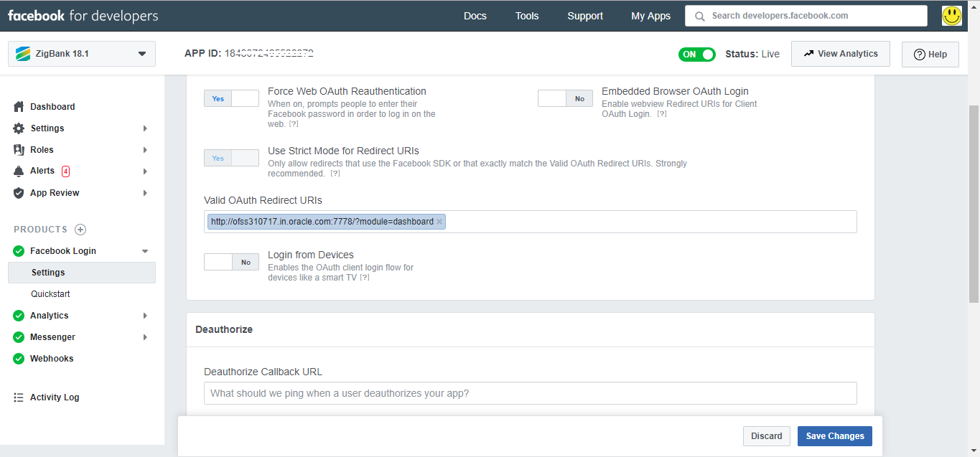This screenshot has width=980, height=457.
Task: Expand the Analytics submenu arrow
Action: pyautogui.click(x=145, y=316)
